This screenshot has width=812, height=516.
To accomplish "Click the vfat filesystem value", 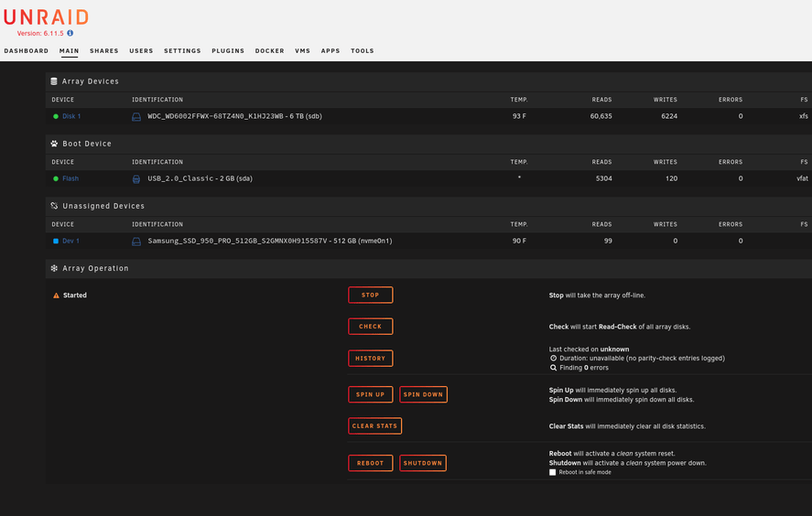I will (x=802, y=178).
